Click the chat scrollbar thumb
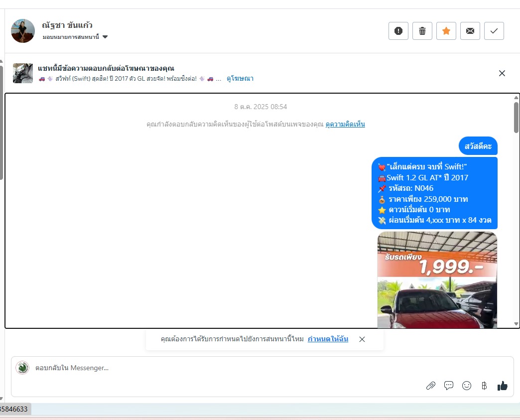The width and height of the screenshot is (520, 420). (x=516, y=118)
